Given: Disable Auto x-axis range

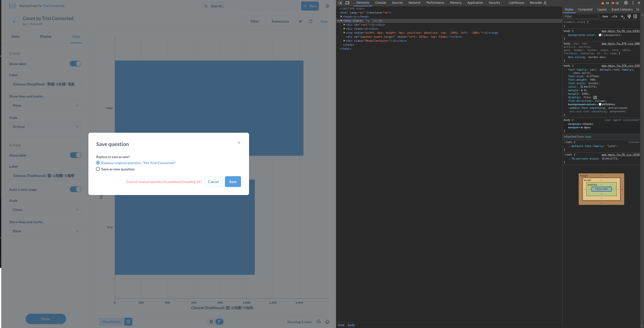Looking at the screenshot, I should click(x=75, y=189).
